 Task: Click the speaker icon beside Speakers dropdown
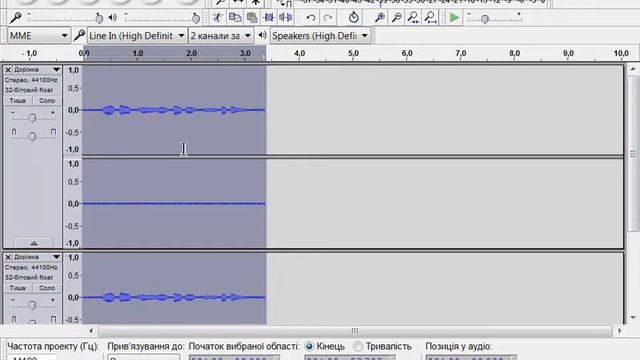tap(262, 36)
